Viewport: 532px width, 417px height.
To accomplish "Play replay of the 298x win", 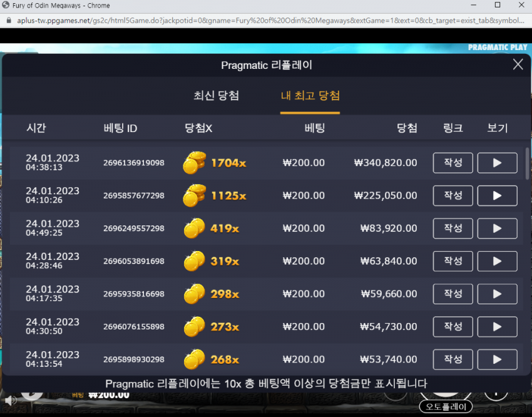I will tap(497, 294).
